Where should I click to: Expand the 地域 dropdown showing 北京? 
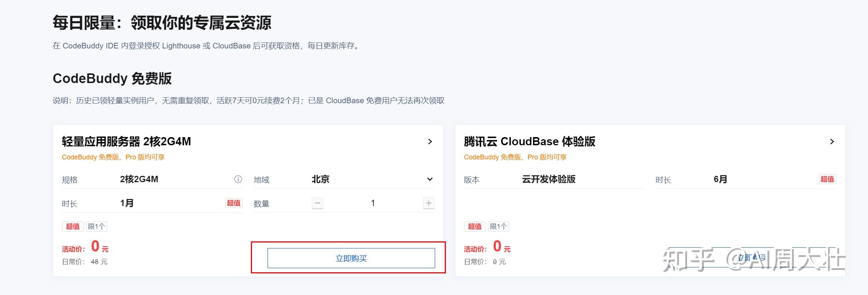point(430,180)
